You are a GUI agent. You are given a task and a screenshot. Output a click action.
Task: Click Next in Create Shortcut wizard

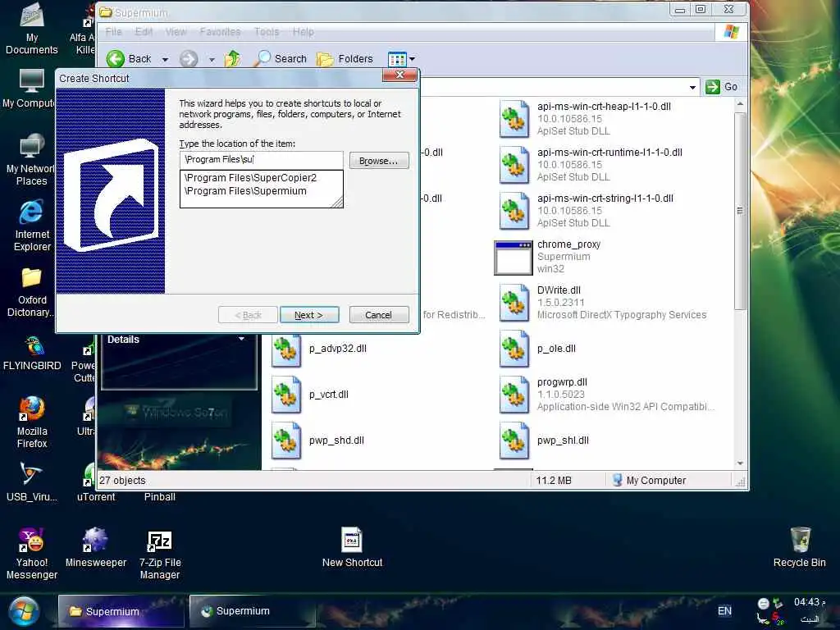(309, 315)
